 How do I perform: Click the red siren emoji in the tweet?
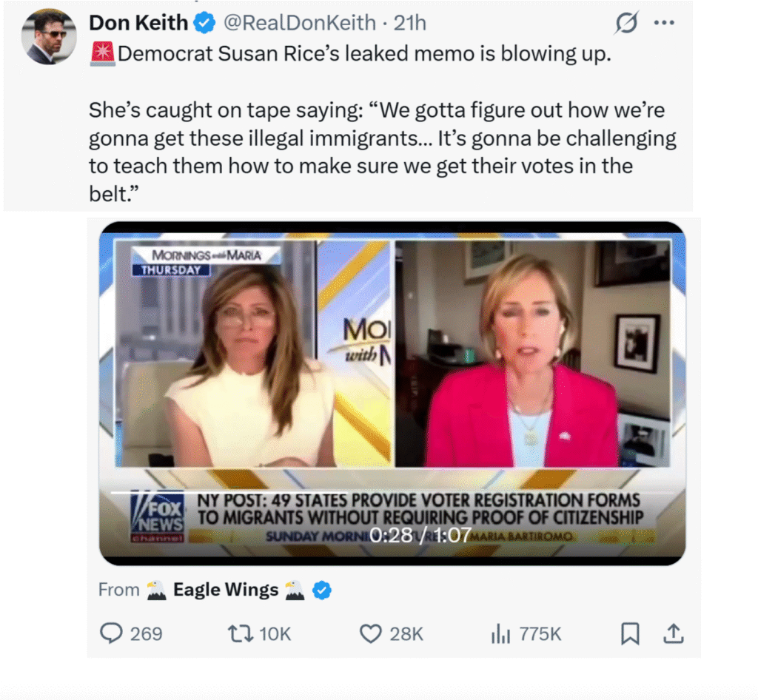tap(102, 53)
